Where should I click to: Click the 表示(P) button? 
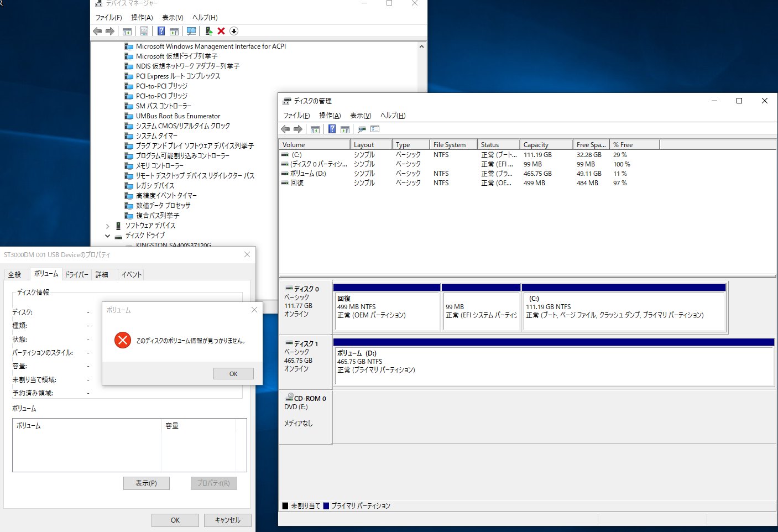147,483
